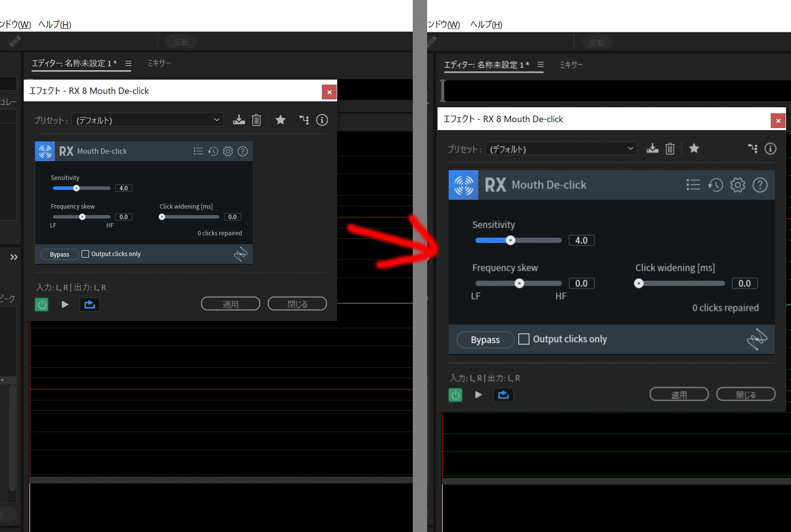The image size is (791, 532).
Task: Close left RX 8 Mouth De-click window
Action: pyautogui.click(x=329, y=92)
